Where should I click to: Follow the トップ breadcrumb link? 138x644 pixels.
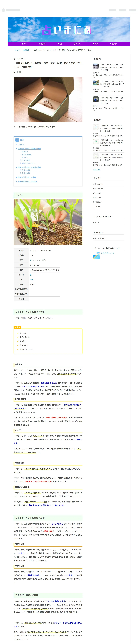coord(17,50)
